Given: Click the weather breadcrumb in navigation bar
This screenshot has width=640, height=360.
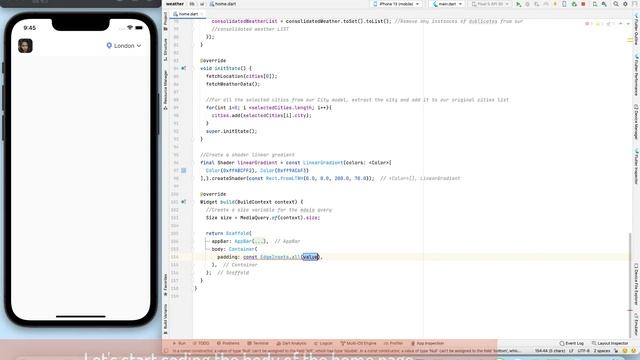Looking at the screenshot, I should pyautogui.click(x=175, y=4).
